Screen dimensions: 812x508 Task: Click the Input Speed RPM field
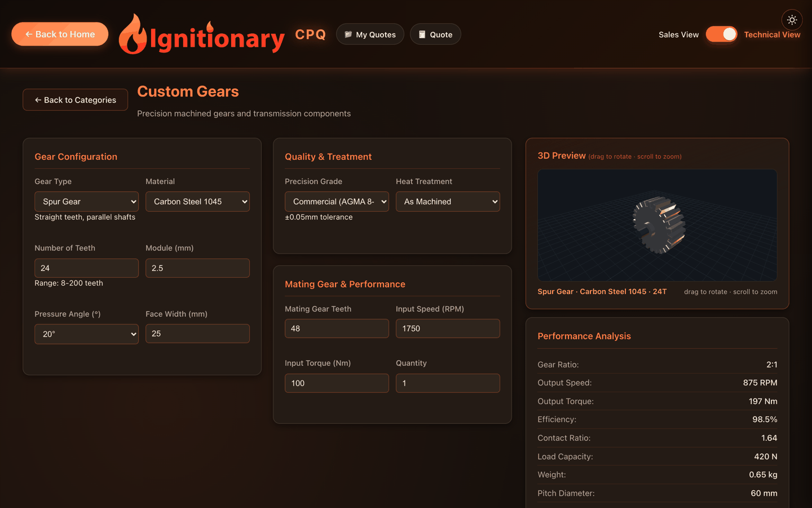pyautogui.click(x=448, y=329)
